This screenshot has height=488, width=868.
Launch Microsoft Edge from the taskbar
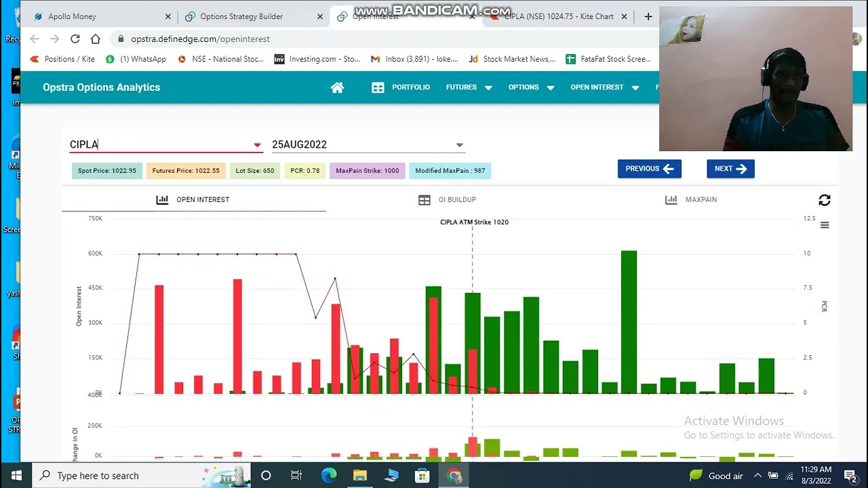(x=329, y=475)
